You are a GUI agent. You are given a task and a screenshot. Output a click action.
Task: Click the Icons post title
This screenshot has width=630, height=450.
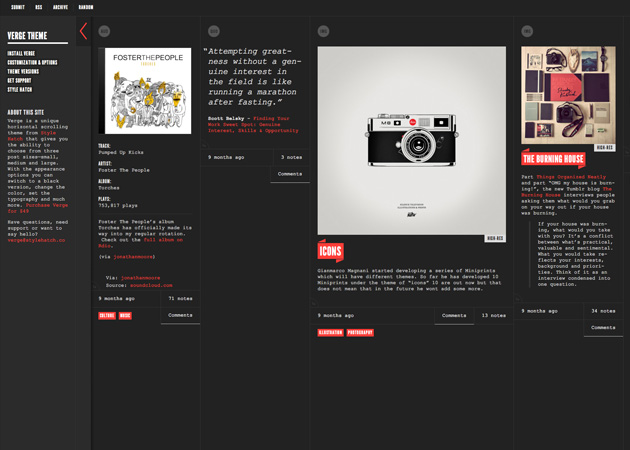tap(330, 252)
